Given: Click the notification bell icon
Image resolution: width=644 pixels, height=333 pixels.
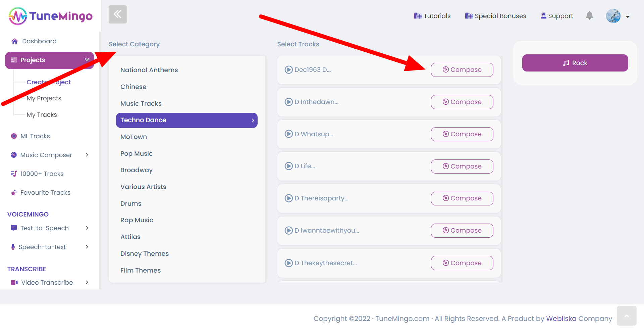Looking at the screenshot, I should [589, 15].
